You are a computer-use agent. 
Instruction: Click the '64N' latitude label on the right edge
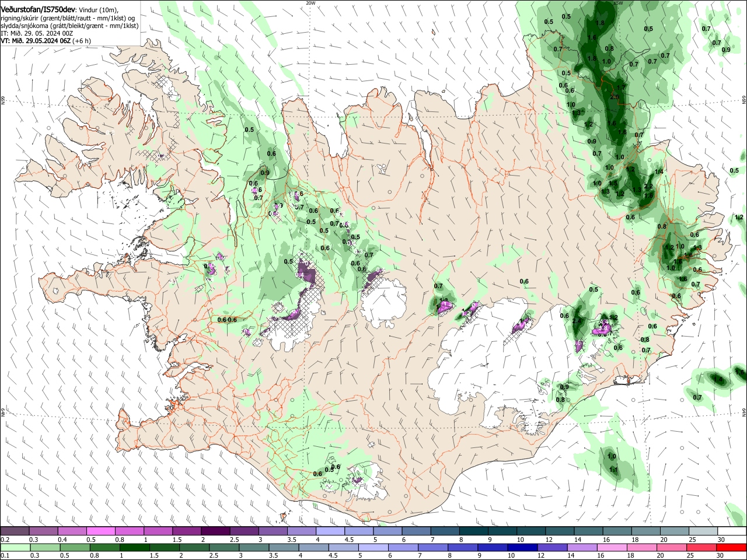[744, 412]
